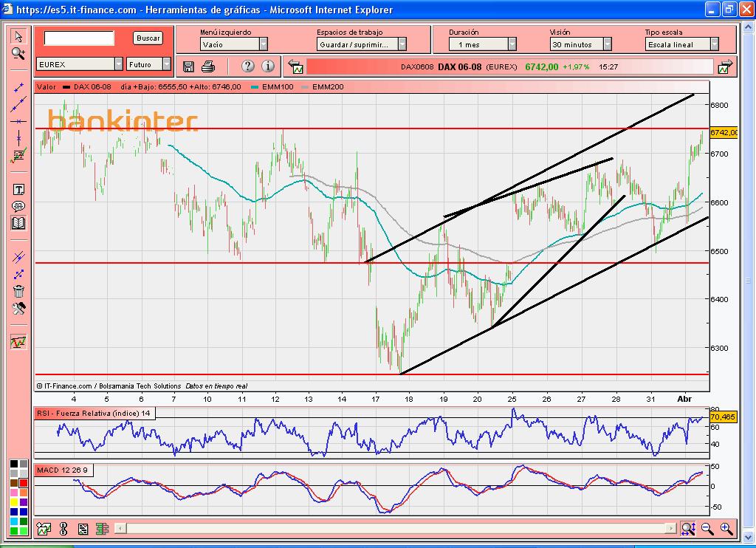The width and height of the screenshot is (756, 548).
Task: Click the RSI value 70,465 label
Action: click(723, 417)
